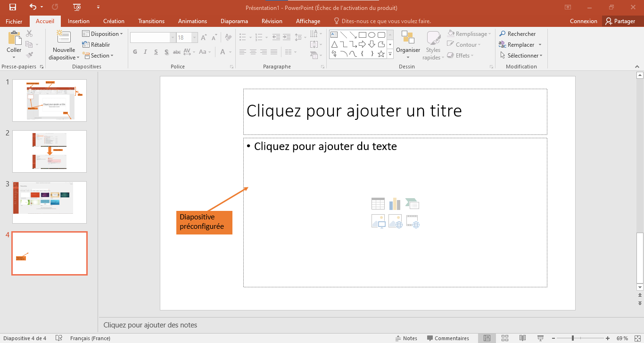Click the Partager button
Screen dimensions: 644x343
click(x=620, y=21)
